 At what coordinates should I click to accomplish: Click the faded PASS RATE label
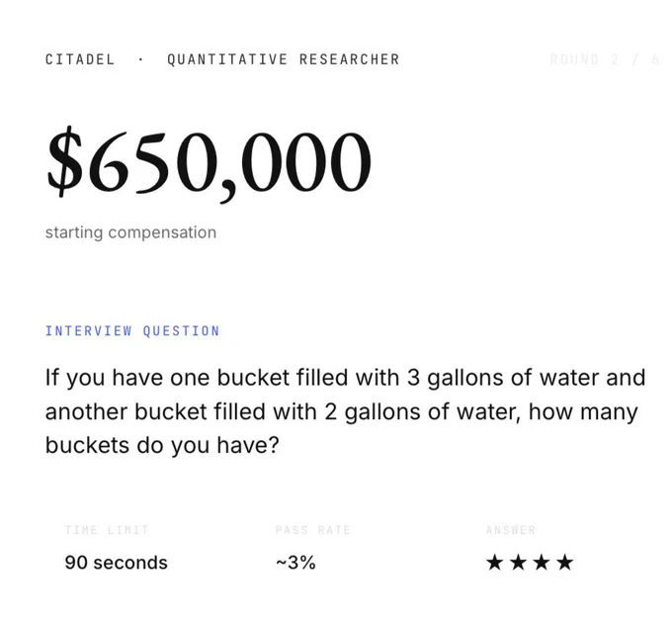pos(313,530)
